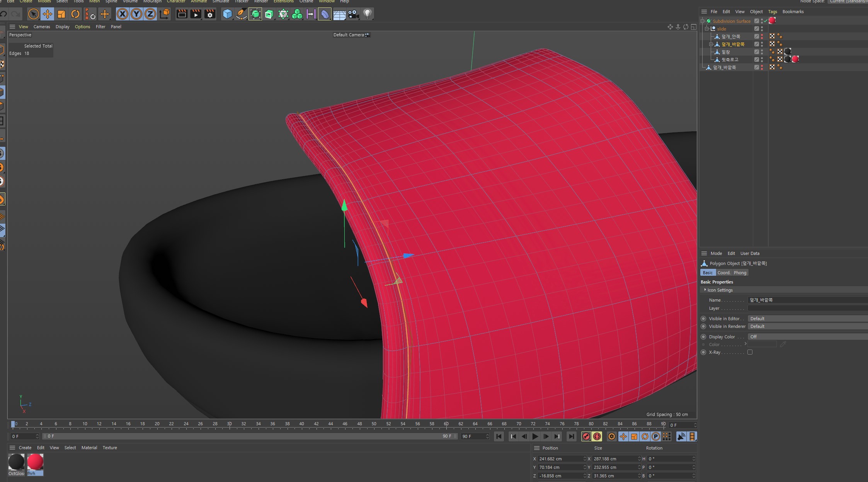
Task: Click Render to Picture Viewer icon
Action: (x=196, y=14)
